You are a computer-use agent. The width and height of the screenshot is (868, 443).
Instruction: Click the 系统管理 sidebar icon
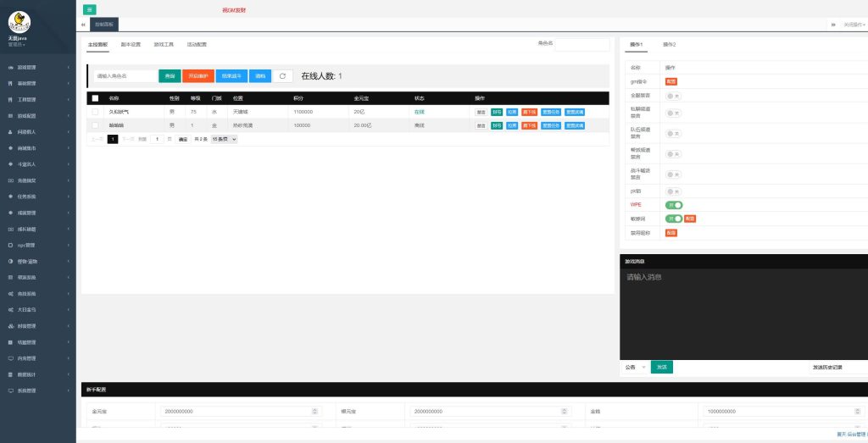tap(10, 391)
